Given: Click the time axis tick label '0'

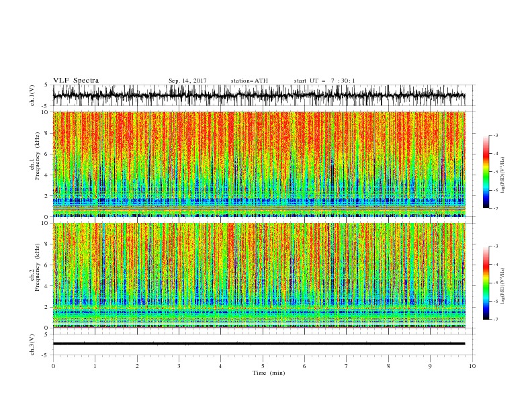Looking at the screenshot, I should pyautogui.click(x=53, y=366).
